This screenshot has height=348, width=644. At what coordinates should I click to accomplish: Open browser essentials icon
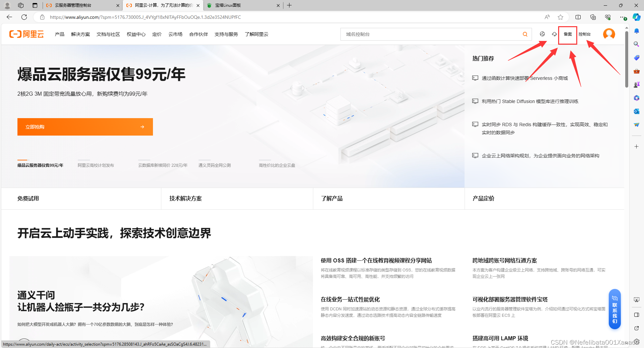(x=608, y=17)
